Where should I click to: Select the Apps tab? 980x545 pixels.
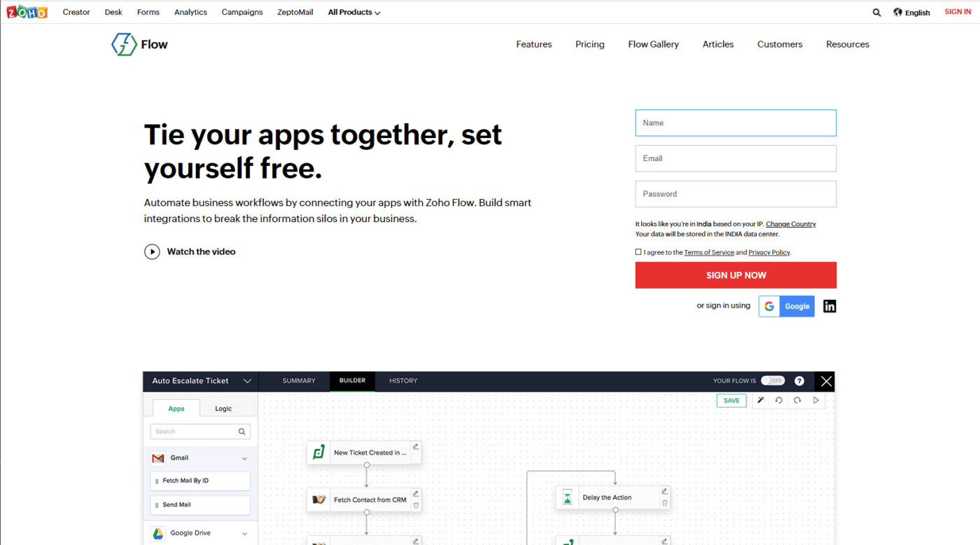(176, 408)
